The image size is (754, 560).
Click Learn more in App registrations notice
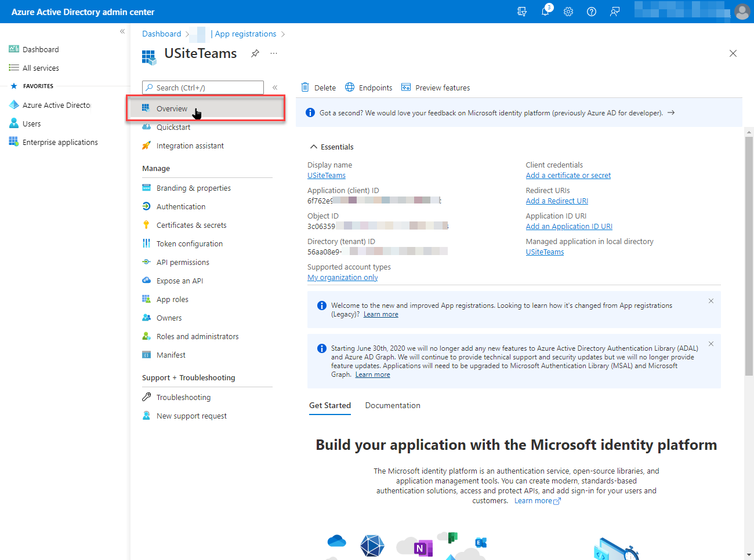(x=381, y=314)
